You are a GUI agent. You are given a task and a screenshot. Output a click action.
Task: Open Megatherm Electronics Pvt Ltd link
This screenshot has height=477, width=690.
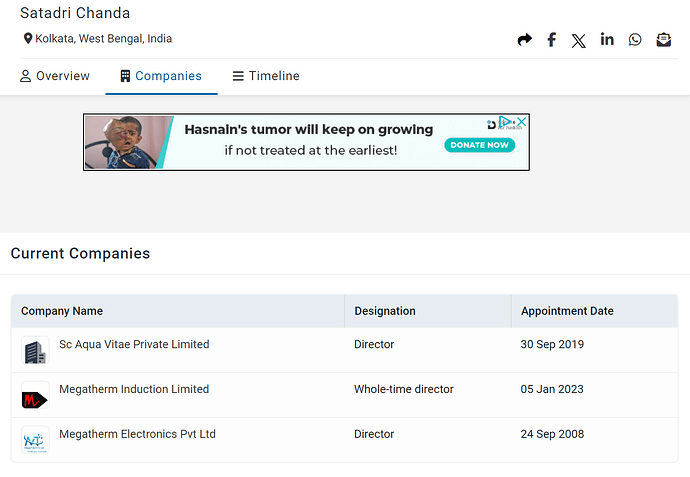tap(137, 434)
